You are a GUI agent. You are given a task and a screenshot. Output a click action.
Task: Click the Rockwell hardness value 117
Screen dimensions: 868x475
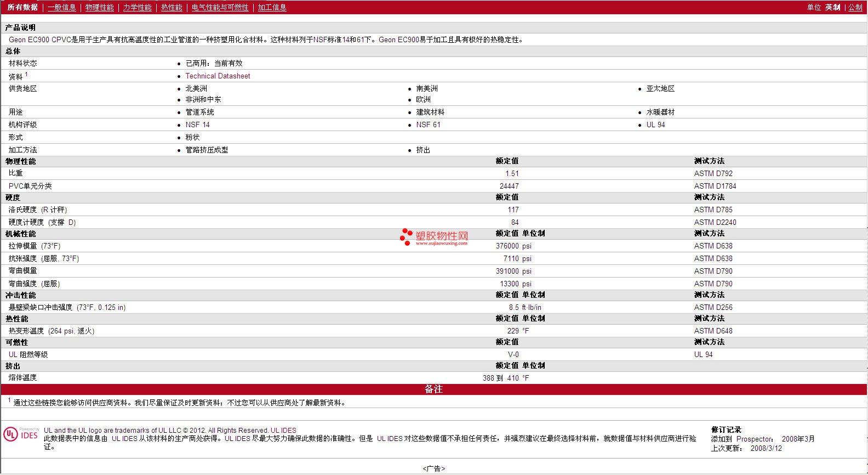click(513, 210)
